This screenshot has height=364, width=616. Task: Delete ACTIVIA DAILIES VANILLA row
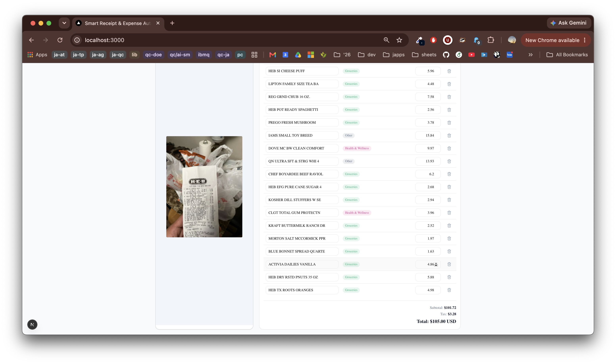449,264
